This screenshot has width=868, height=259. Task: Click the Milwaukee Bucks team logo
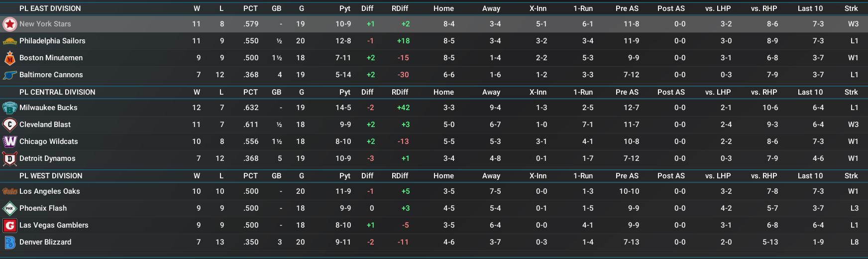tap(9, 108)
